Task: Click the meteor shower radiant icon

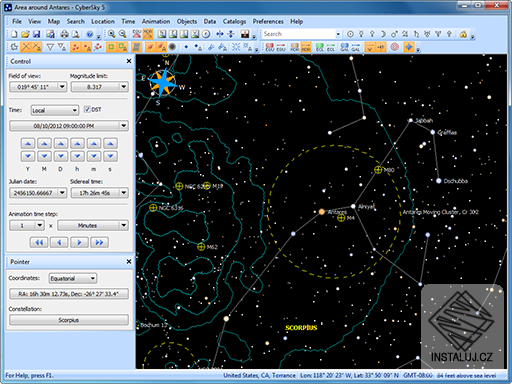Action: pyautogui.click(x=236, y=47)
